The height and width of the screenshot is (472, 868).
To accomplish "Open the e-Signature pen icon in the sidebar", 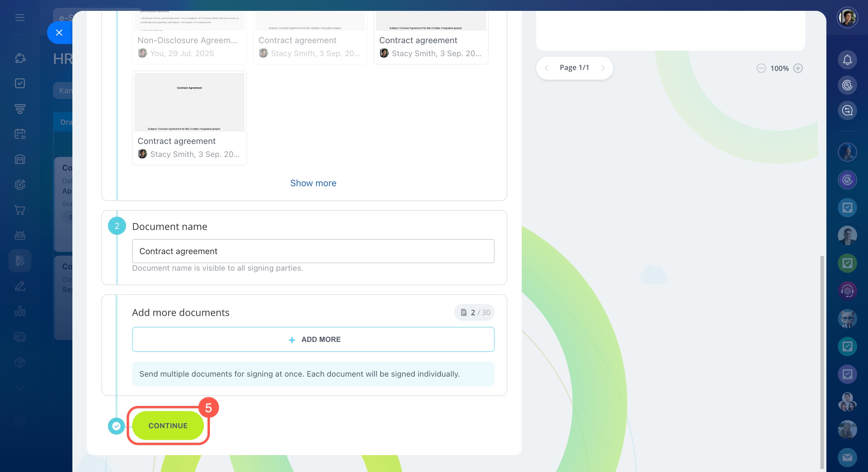I will 20,286.
